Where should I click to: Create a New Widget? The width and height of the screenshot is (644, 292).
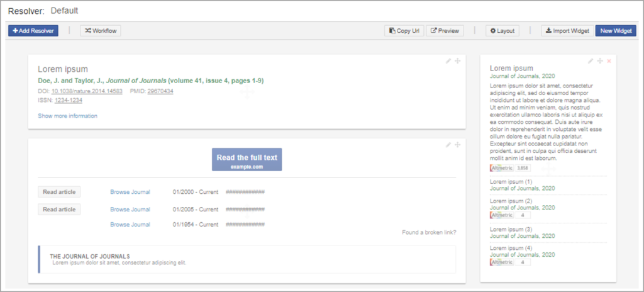616,31
